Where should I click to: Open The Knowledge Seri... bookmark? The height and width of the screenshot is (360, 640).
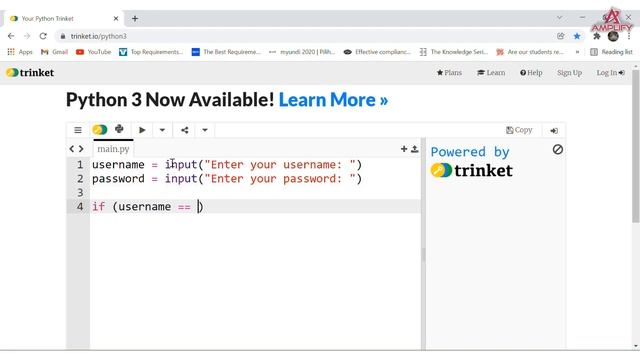[x=453, y=52]
